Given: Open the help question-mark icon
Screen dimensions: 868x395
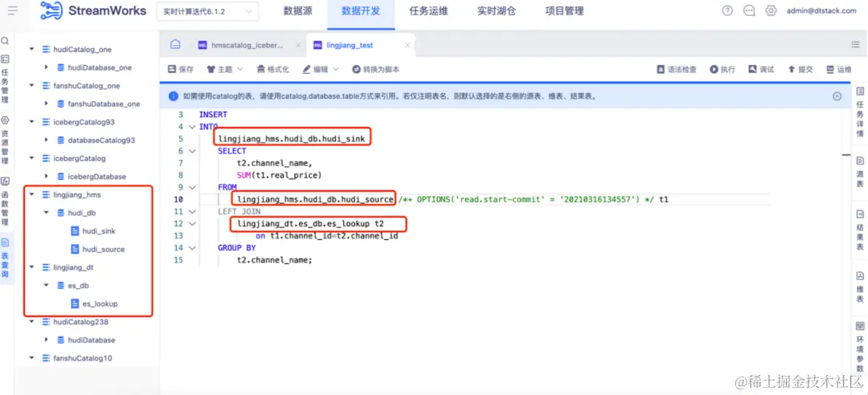Looking at the screenshot, I should click(727, 10).
